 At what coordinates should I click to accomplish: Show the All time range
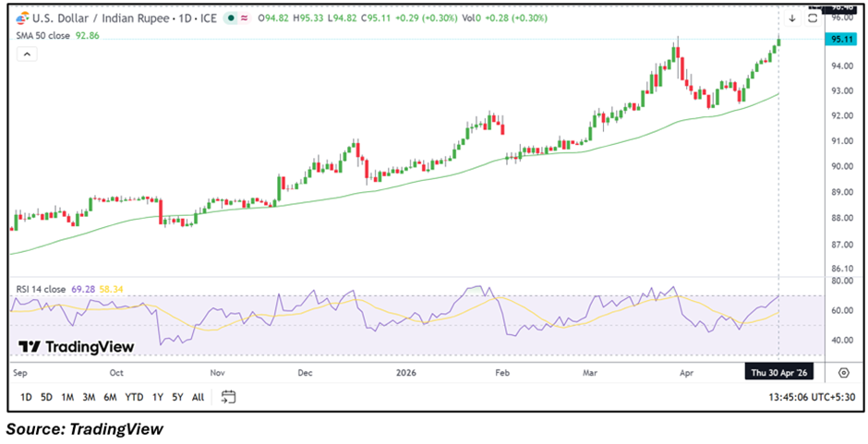coord(198,397)
